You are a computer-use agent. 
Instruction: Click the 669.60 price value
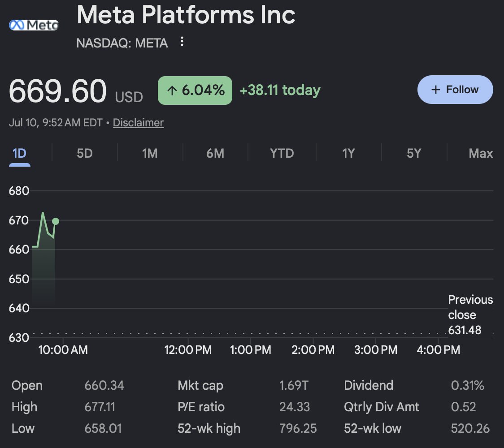click(57, 91)
